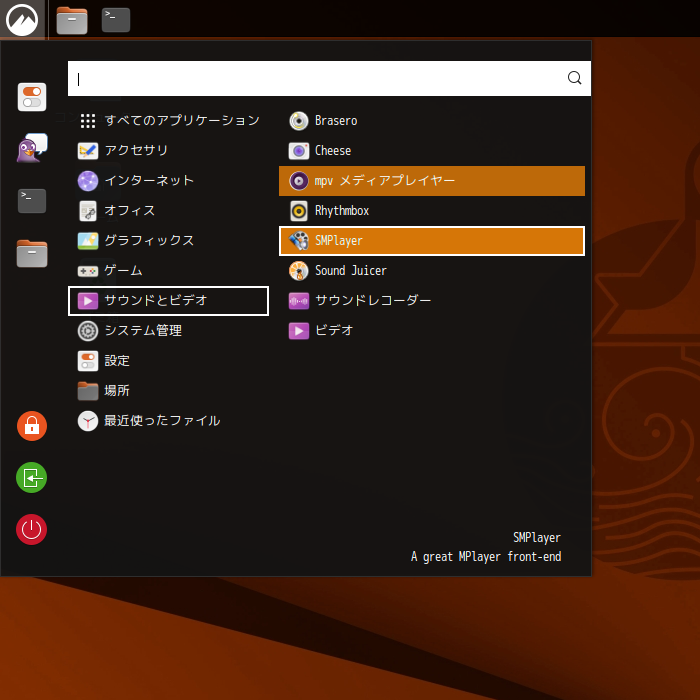
Task: Launch Brasero disc burner
Action: [x=432, y=121]
